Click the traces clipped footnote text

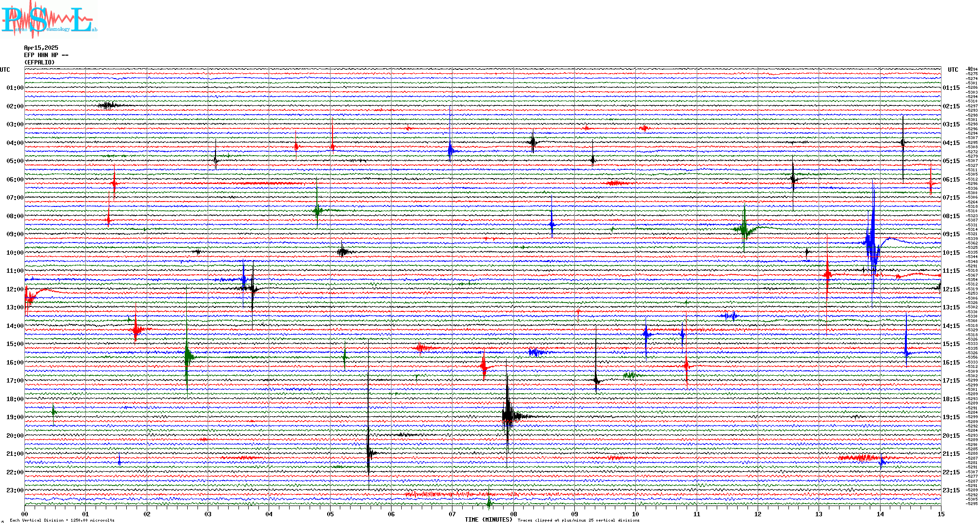point(578,521)
